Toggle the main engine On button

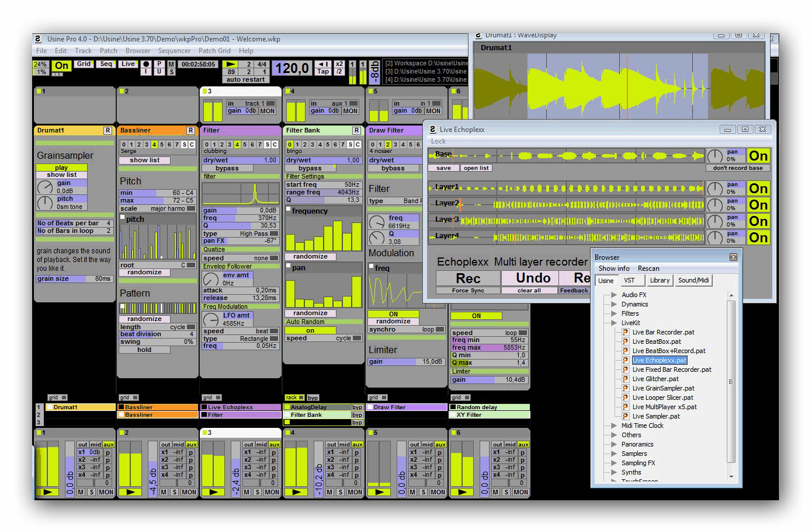point(61,66)
